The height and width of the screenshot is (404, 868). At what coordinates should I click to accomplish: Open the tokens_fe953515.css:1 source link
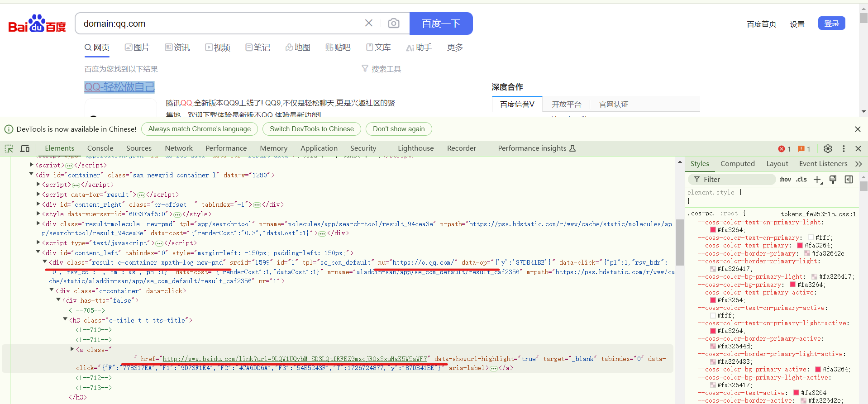coord(818,214)
